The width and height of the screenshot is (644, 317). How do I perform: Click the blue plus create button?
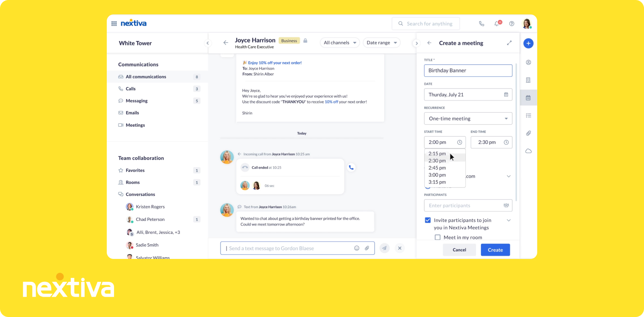pyautogui.click(x=528, y=43)
